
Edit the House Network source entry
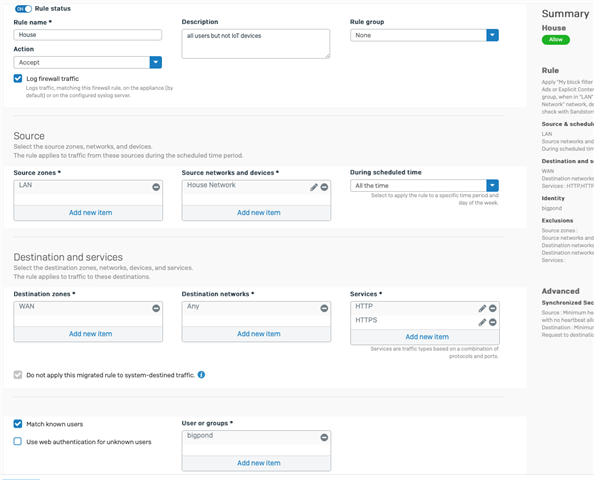point(314,187)
